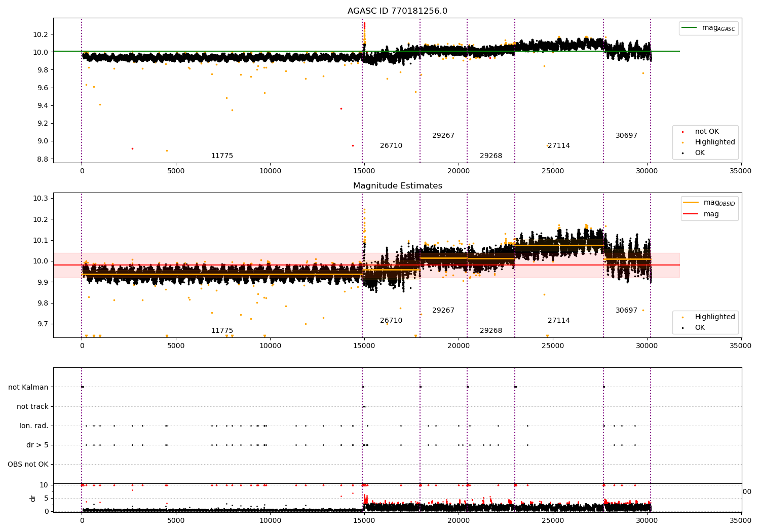Click OBSID label 29268 in top plot
This screenshot has width=760, height=532.
click(x=491, y=156)
